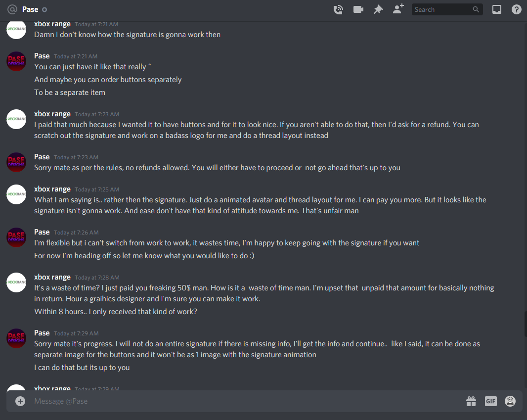Add friends to DM
527x420 pixels.
[398, 9]
